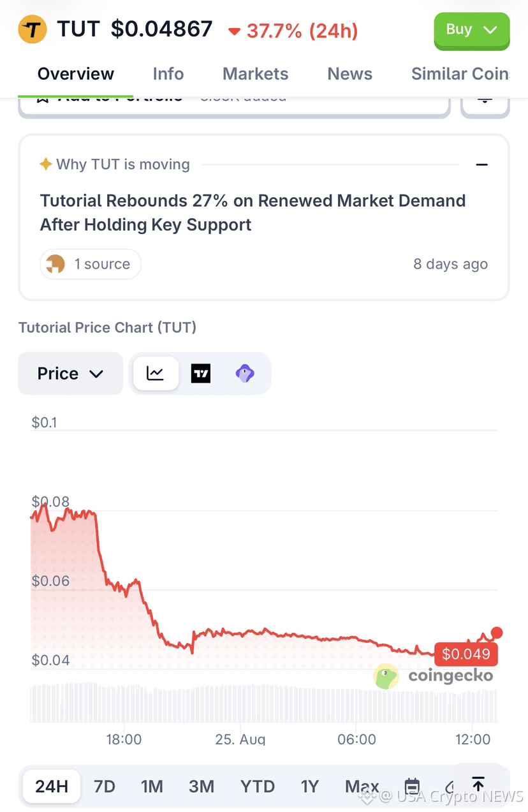The height and width of the screenshot is (812, 528).
Task: Collapse the Why TUT is moving card
Action: (481, 165)
